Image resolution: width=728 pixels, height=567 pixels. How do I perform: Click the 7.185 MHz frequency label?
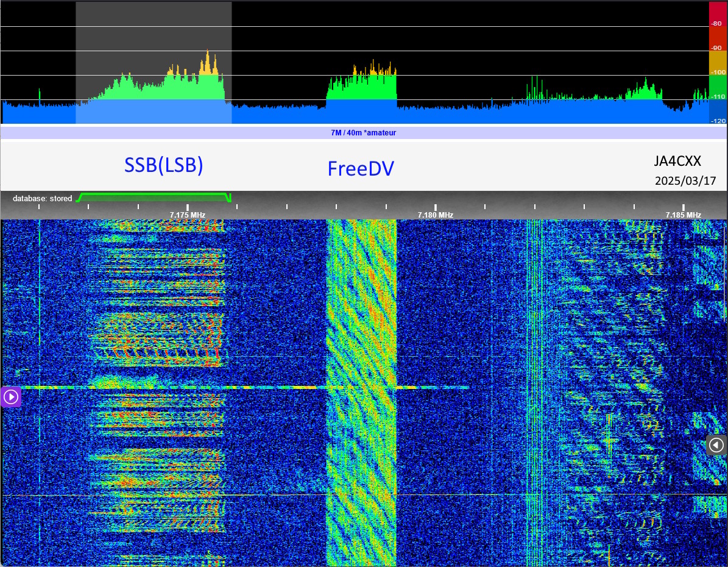coord(683,215)
